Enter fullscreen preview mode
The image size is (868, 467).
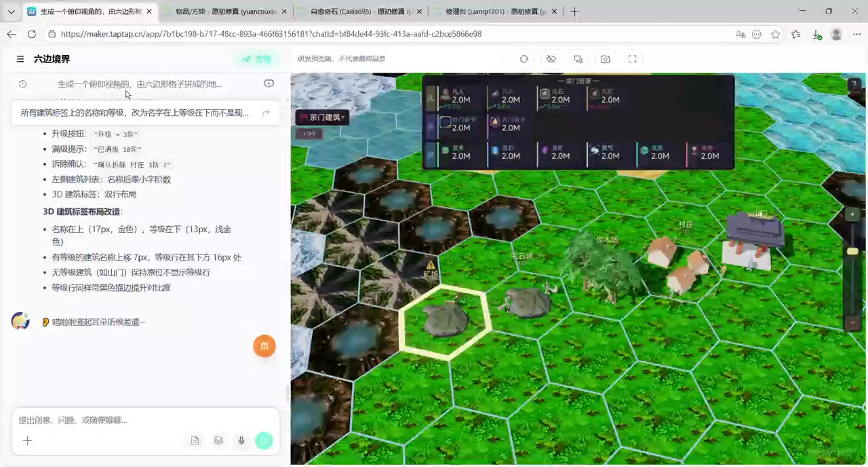pos(632,59)
